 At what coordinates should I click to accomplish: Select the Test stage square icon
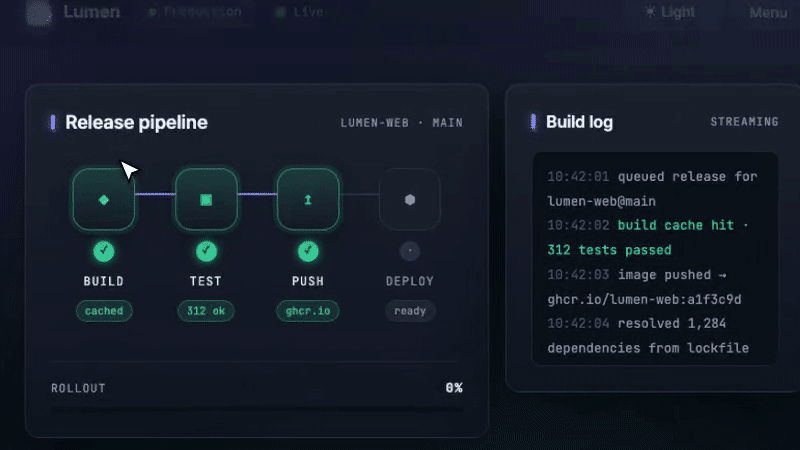[x=206, y=199]
